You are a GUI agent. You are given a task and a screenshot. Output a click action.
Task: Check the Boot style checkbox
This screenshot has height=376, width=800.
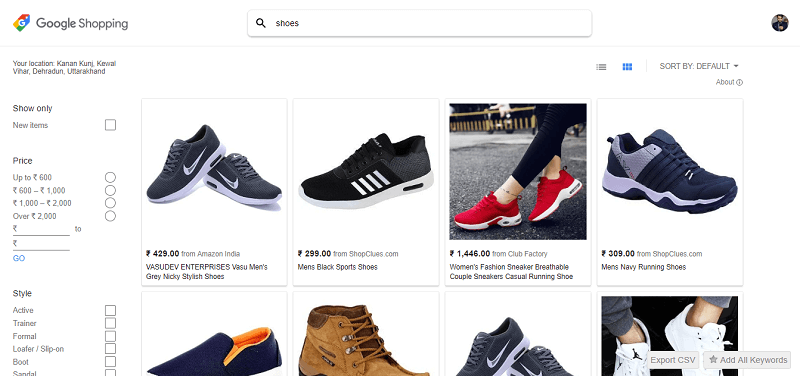point(110,361)
